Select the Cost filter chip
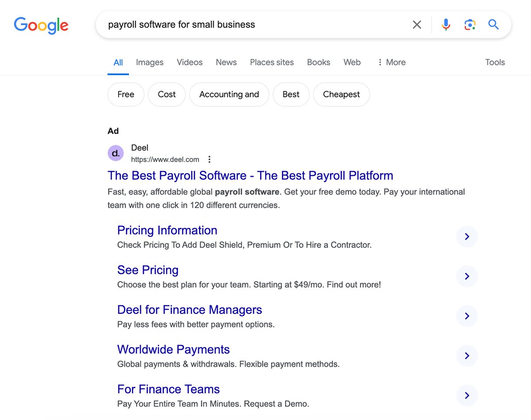This screenshot has width=531, height=420. pos(167,94)
